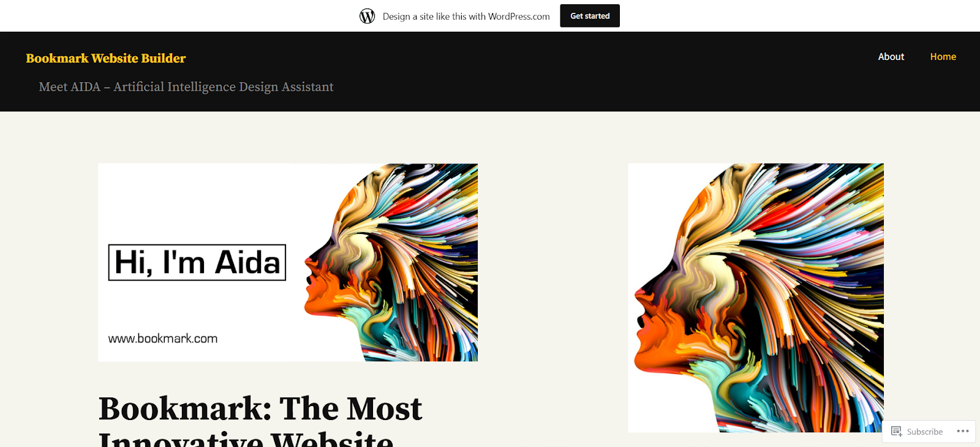Viewport: 980px width, 447px height.
Task: Click the 'Hi, I'm Aida' boxed text in image
Action: pos(197,263)
